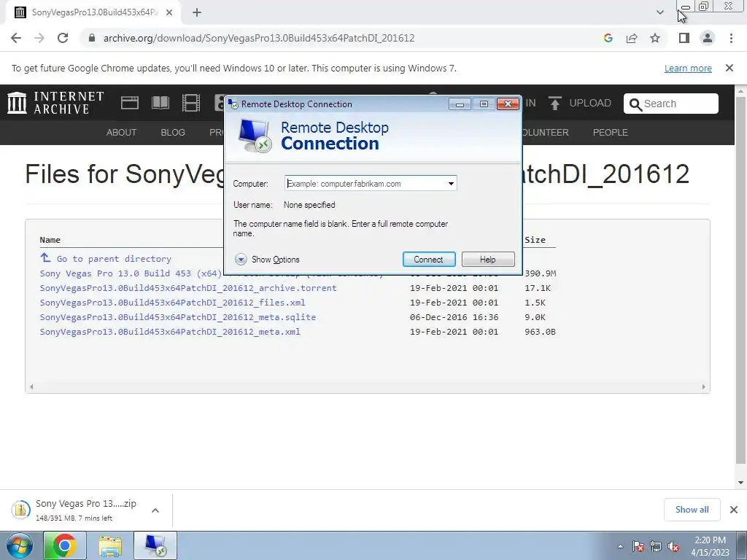Image resolution: width=747 pixels, height=560 pixels.
Task: Open Sony Vegas Pro 13.0 Build 453 link
Action: (131, 273)
